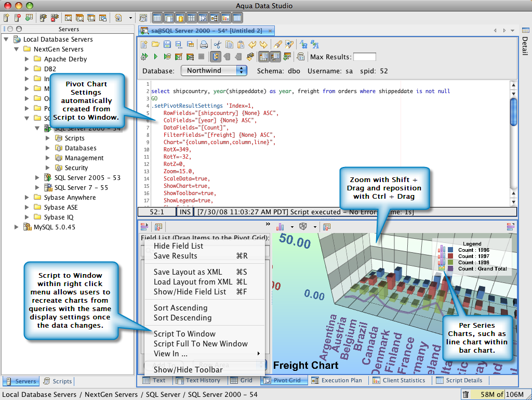Viewport: 532px width, 400px height.
Task: Click the editor vertical scrollbar thumb
Action: tap(514, 112)
